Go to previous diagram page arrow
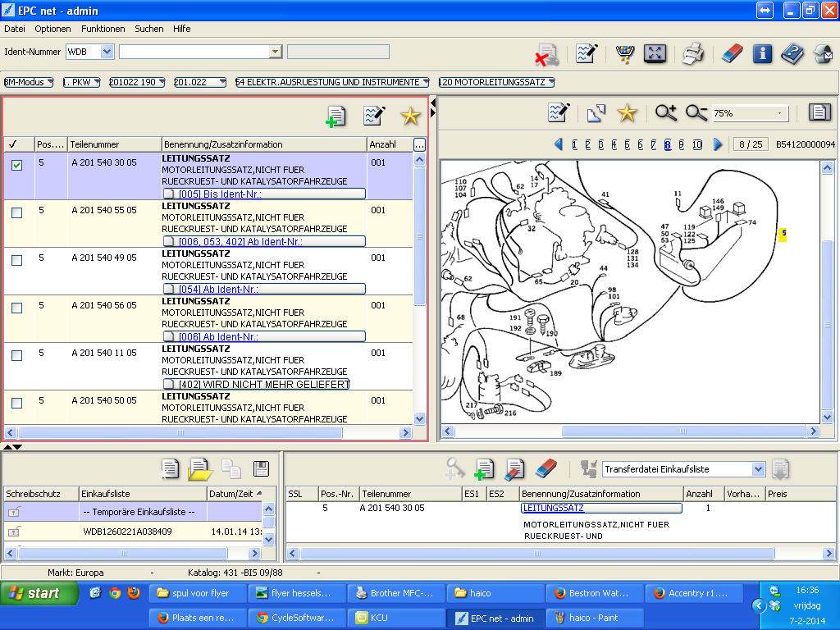Image resolution: width=840 pixels, height=630 pixels. (558, 144)
